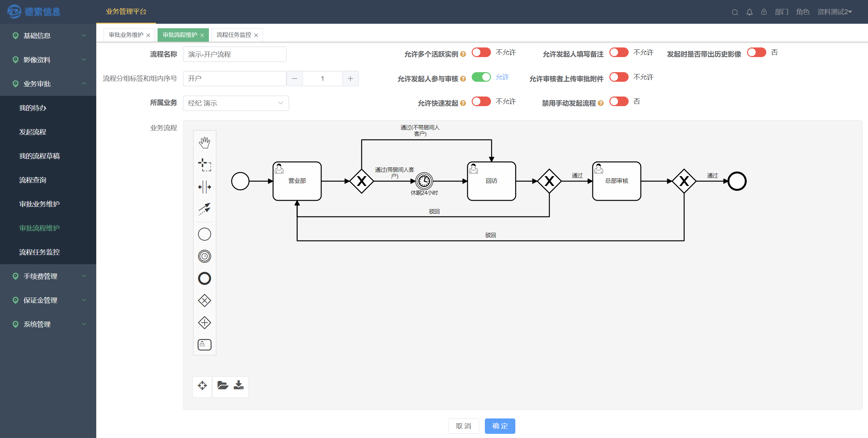
Task: Select the 营业部 user task node
Action: [297, 181]
